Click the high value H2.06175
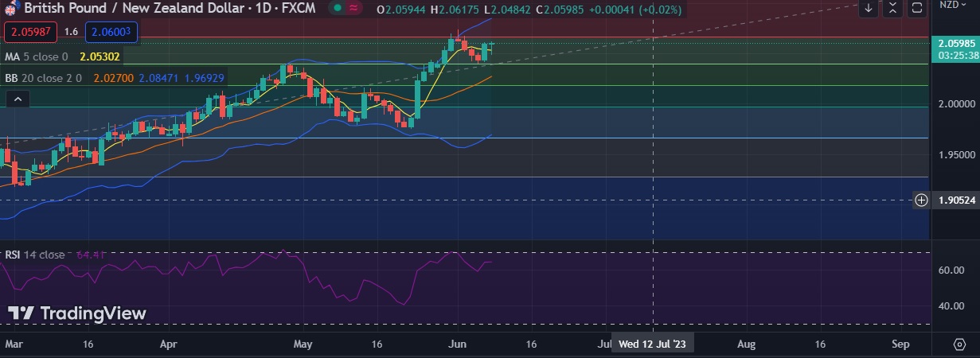The width and height of the screenshot is (980, 358). [455, 10]
